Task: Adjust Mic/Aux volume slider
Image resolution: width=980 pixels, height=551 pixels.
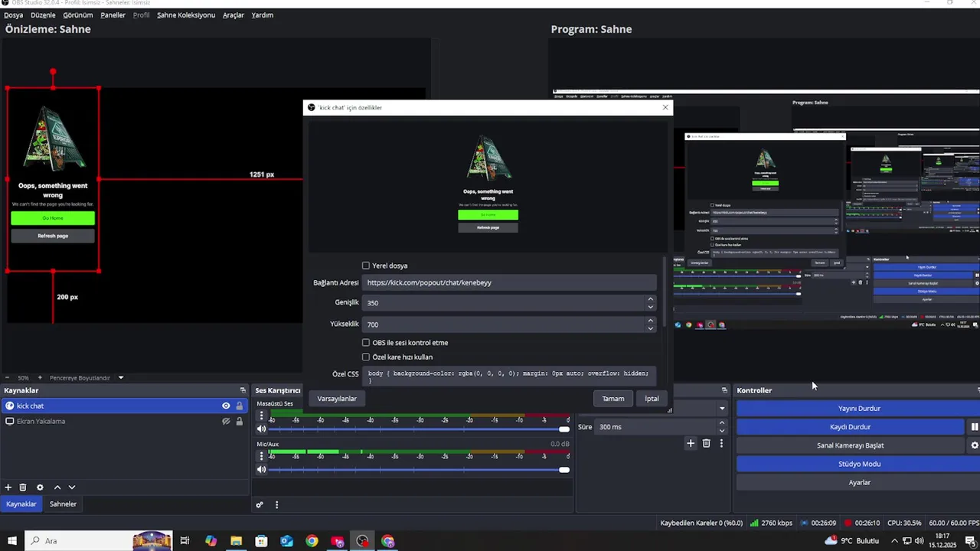Action: (x=419, y=470)
